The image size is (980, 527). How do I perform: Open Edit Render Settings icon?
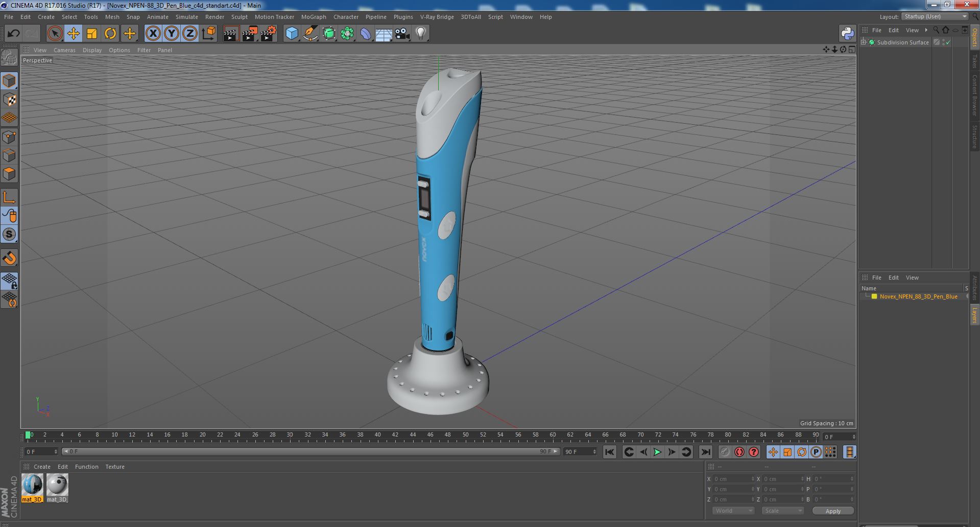coord(269,34)
